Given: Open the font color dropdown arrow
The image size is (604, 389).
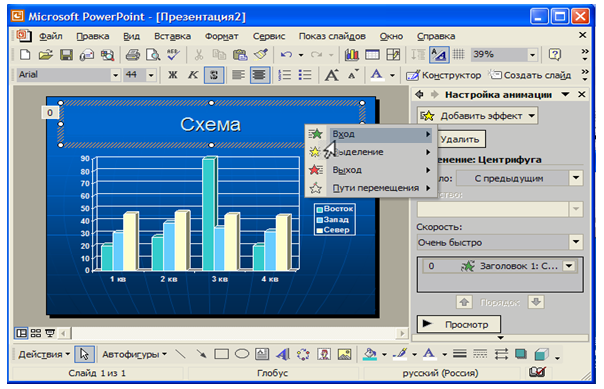Looking at the screenshot, I should 392,75.
